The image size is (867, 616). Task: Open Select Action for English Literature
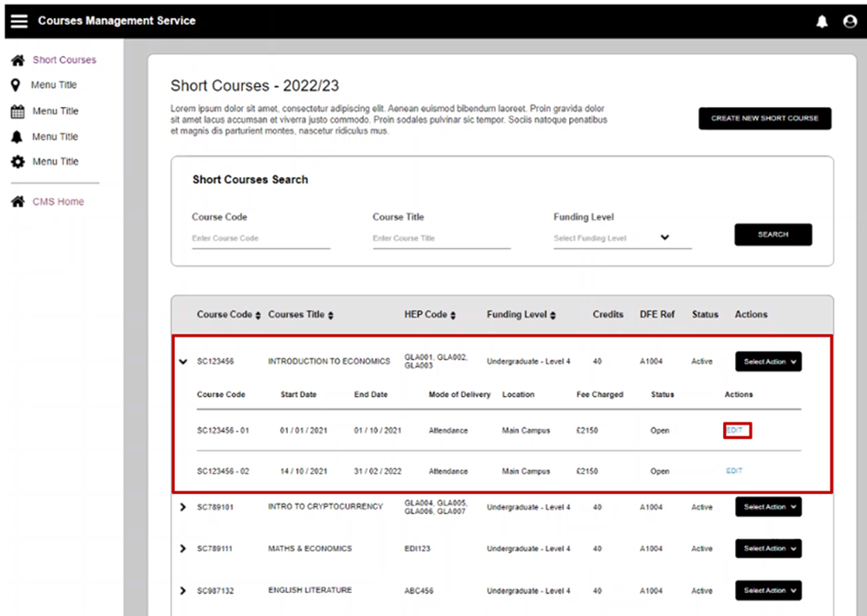pyautogui.click(x=768, y=590)
